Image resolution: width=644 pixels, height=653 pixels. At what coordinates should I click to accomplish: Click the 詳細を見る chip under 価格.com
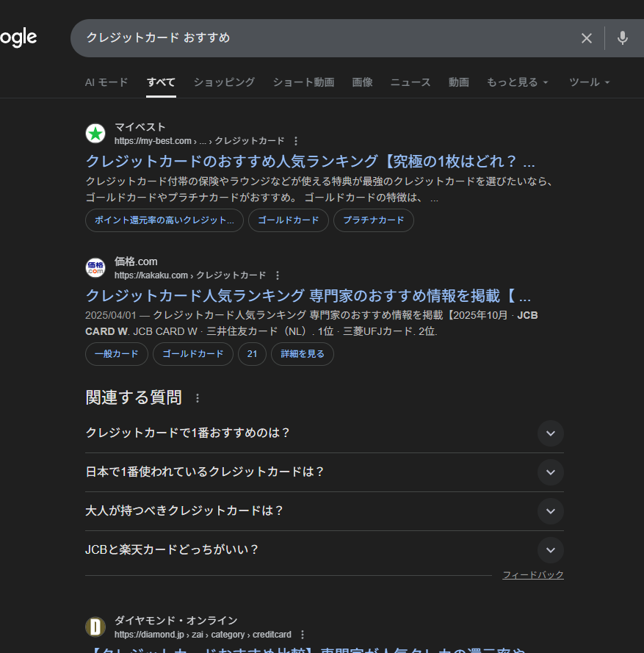(302, 354)
